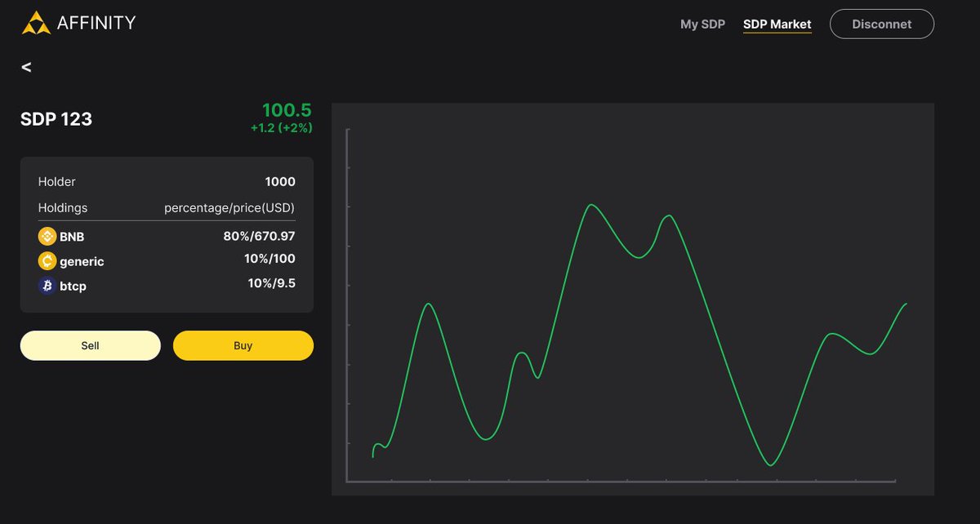This screenshot has height=524, width=980.
Task: Open the My SDP tab
Action: [702, 24]
